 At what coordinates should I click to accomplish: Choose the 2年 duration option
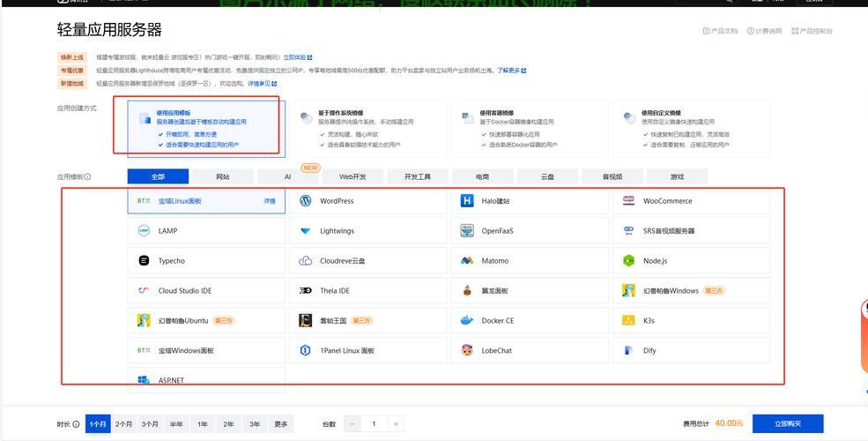[228, 424]
